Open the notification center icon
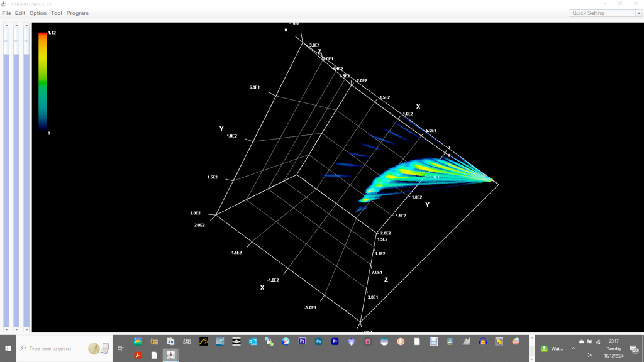Image resolution: width=644 pixels, height=362 pixels. tap(634, 349)
